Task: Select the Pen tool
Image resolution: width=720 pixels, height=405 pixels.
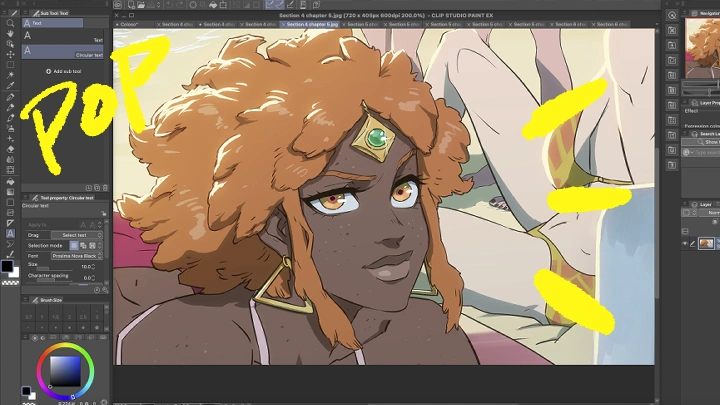Action: tap(10, 97)
